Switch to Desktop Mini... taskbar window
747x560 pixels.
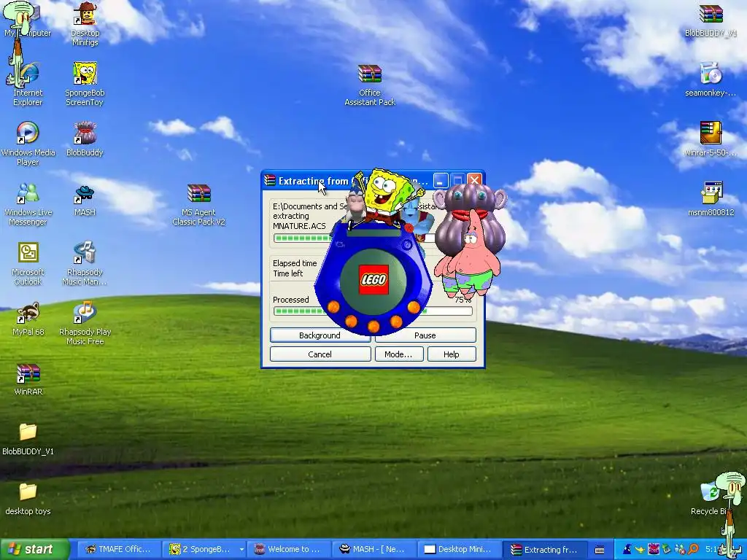(x=458, y=549)
